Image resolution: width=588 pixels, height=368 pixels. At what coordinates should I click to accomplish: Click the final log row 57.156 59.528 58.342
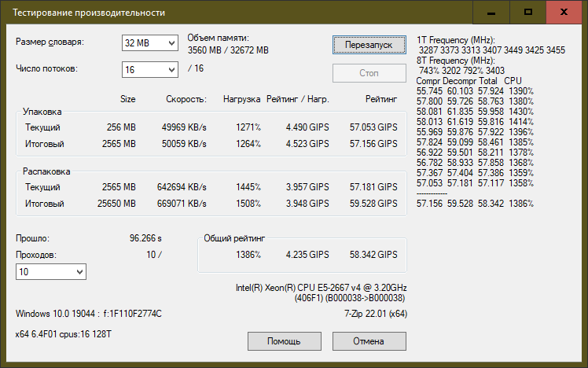[x=475, y=204]
